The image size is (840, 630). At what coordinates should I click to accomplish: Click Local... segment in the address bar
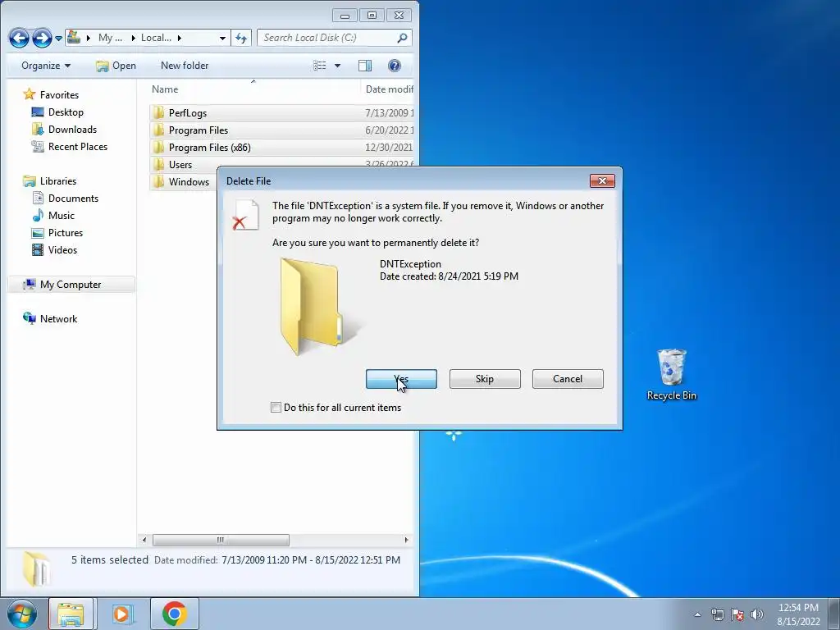click(156, 38)
